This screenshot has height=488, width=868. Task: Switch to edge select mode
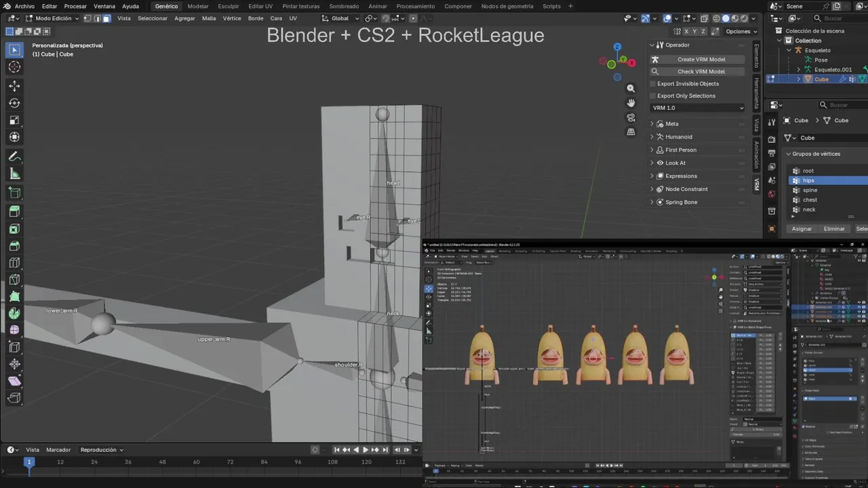pos(97,18)
